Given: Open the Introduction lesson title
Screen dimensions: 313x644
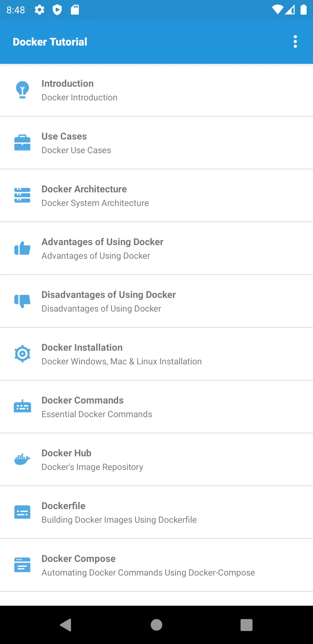Looking at the screenshot, I should tap(68, 84).
